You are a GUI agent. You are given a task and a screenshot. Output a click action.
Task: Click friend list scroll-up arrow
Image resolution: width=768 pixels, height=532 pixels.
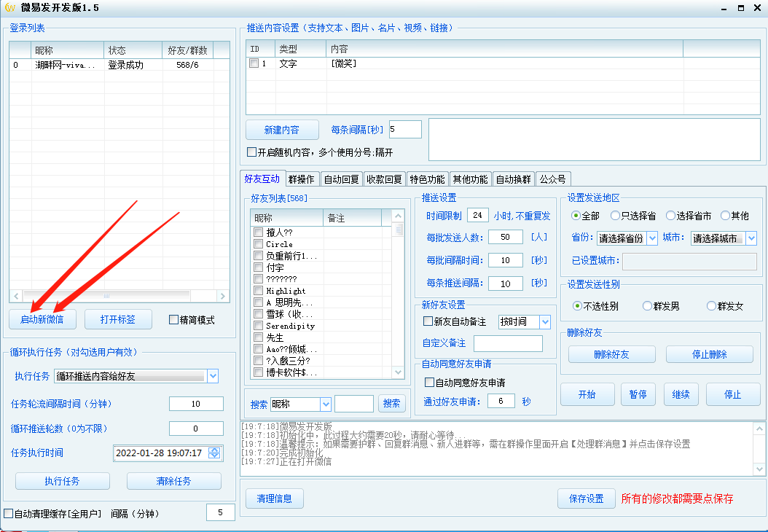(x=398, y=216)
